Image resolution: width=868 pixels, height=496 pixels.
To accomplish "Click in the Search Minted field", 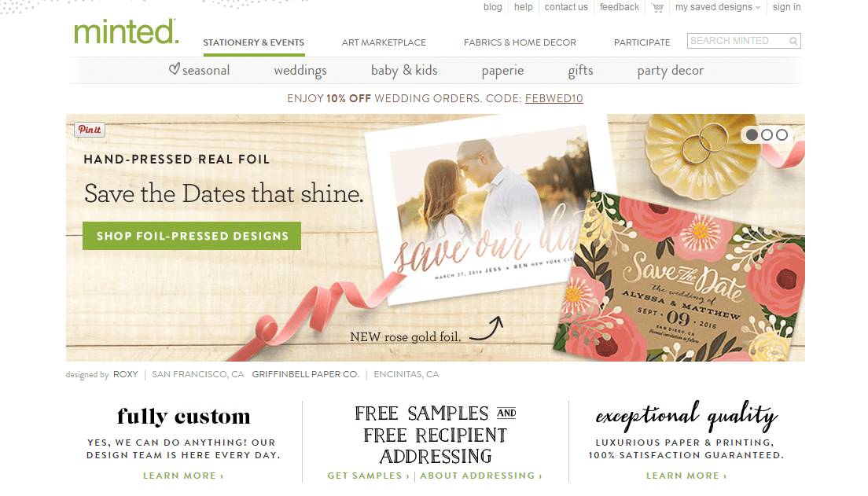I will tap(738, 41).
